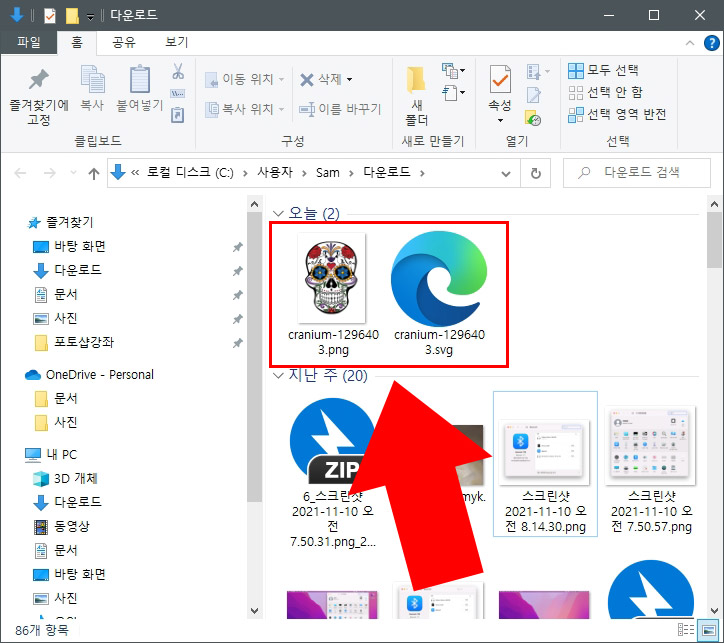The width and height of the screenshot is (724, 643).
Task: Open 3D 개체 under 내 PC
Action: point(65,479)
